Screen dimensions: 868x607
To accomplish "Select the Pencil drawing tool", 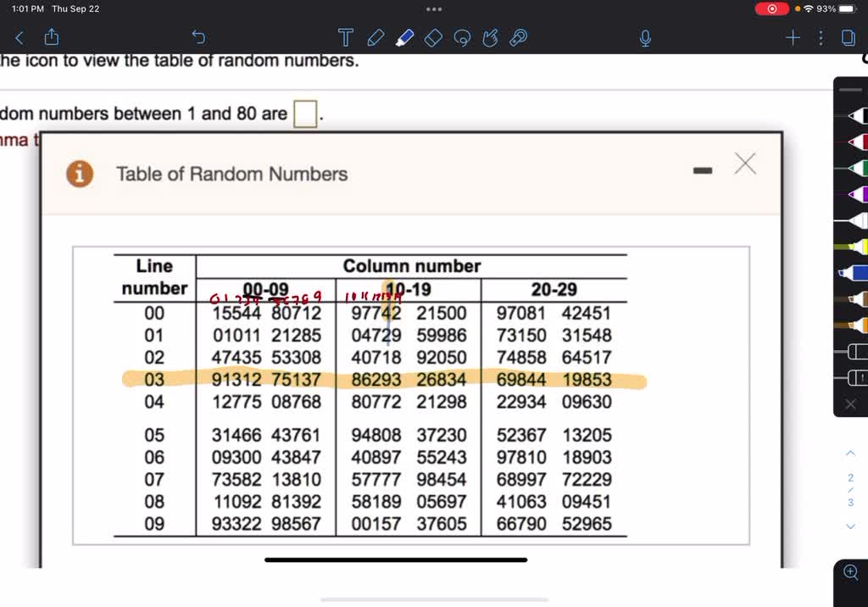I will tap(376, 37).
